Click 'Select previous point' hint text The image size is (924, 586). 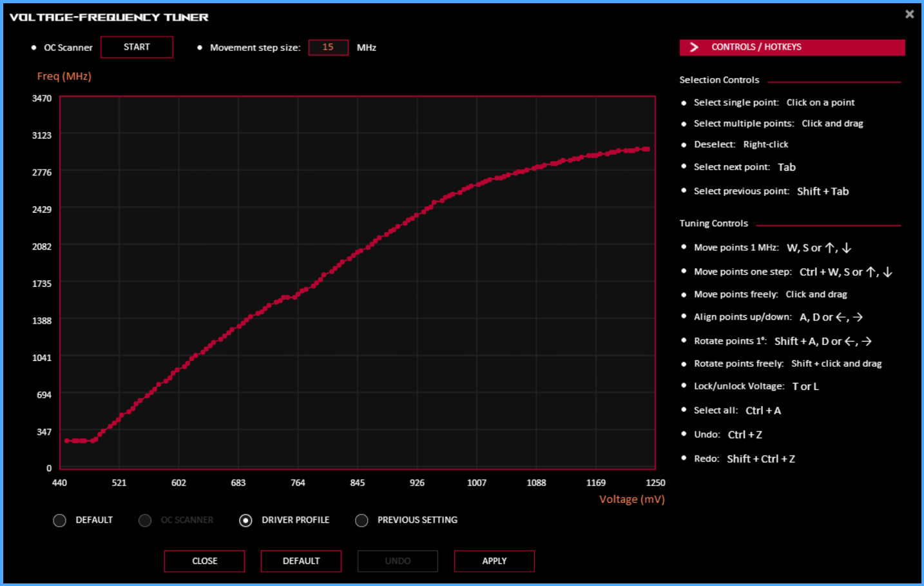(771, 191)
